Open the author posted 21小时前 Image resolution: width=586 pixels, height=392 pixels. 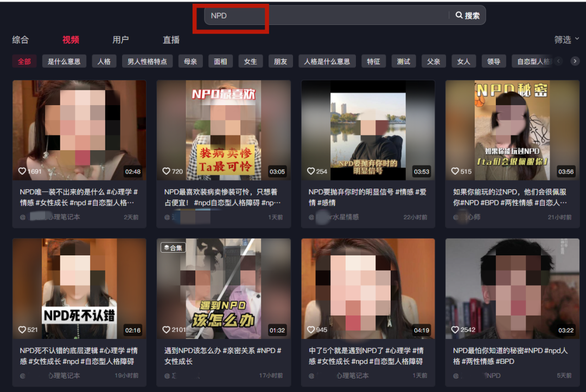pos(467,217)
